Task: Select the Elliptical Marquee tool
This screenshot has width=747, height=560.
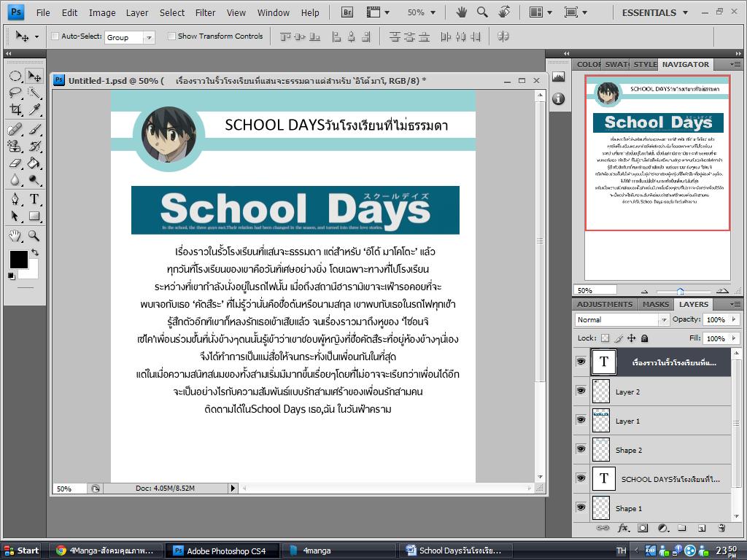Action: [15, 76]
